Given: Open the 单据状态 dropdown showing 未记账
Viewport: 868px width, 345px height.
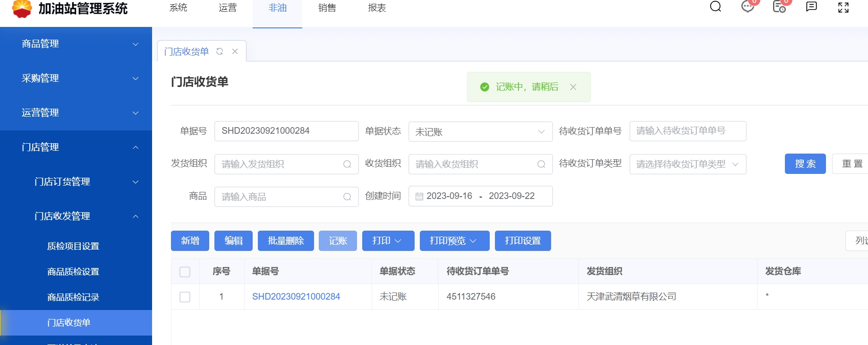Looking at the screenshot, I should 480,132.
